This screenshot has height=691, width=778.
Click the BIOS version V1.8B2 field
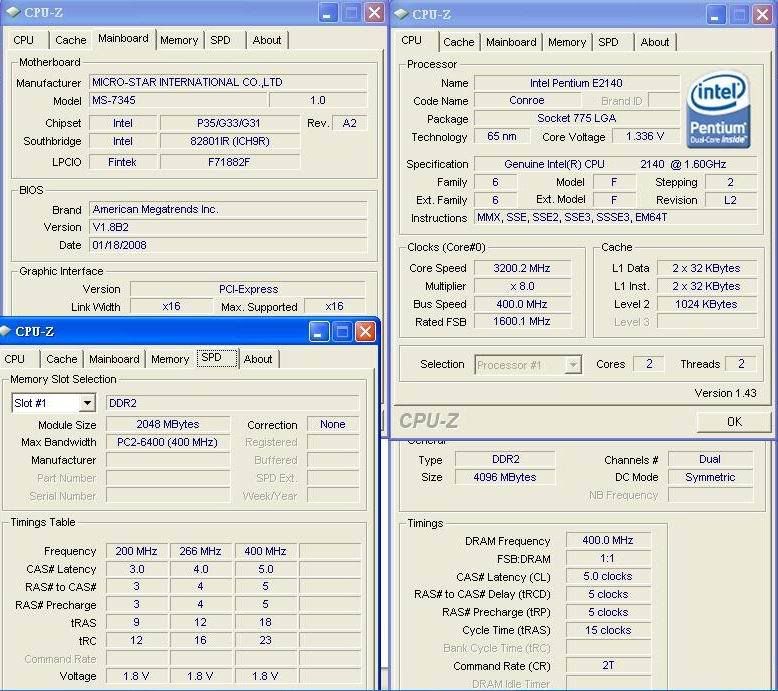click(228, 227)
